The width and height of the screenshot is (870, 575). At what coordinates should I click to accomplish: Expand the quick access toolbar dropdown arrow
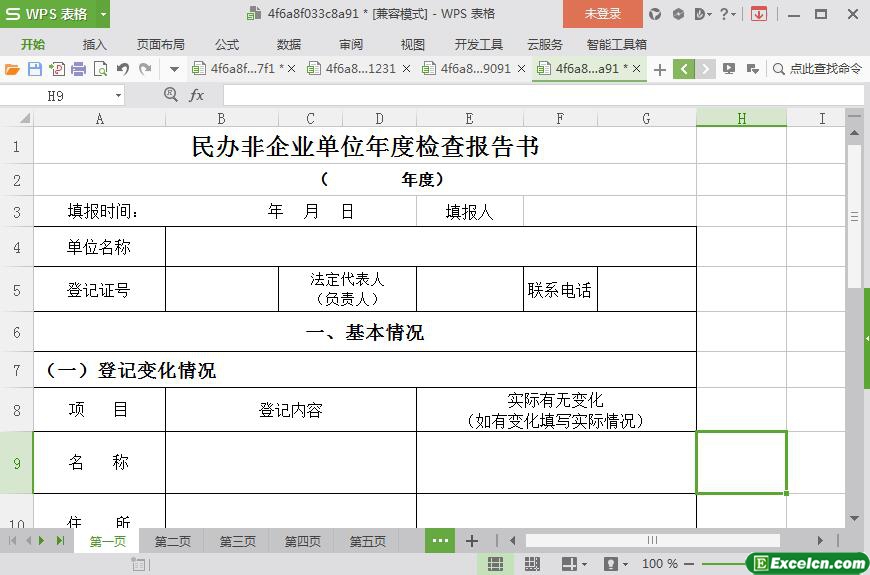click(x=174, y=69)
